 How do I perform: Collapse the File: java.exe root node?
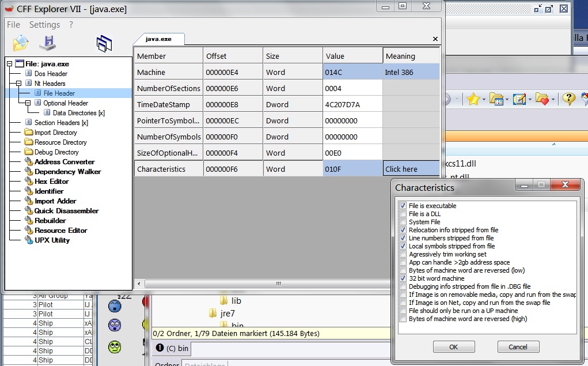click(x=9, y=64)
